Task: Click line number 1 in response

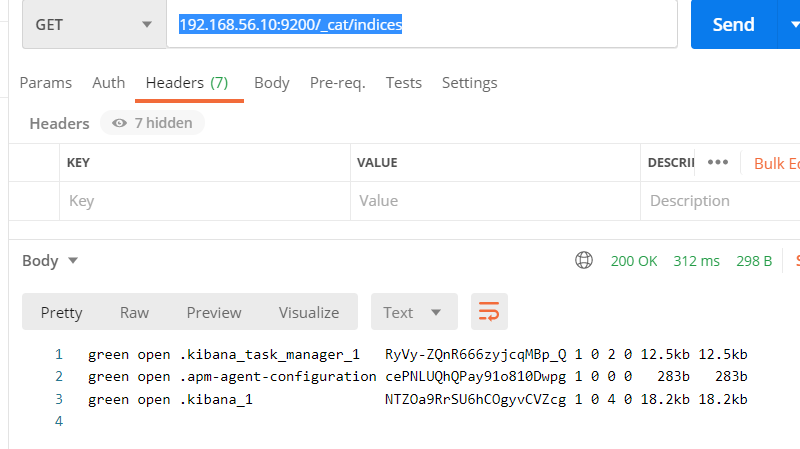Action: 59,354
